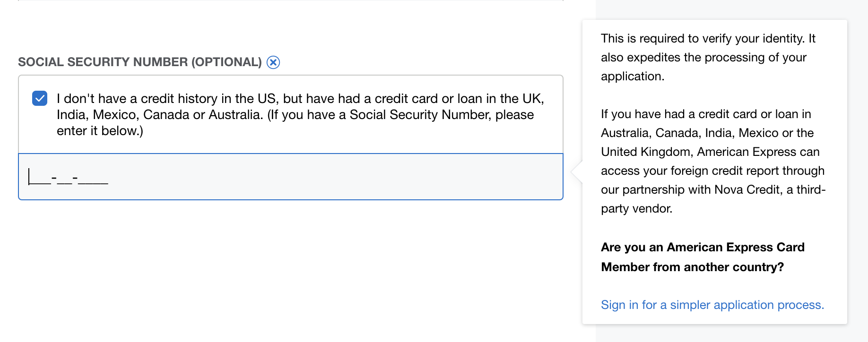Screen dimensions: 868x342
Task: Click the "(OPTIONAL)" word in field label
Action: [x=226, y=62]
